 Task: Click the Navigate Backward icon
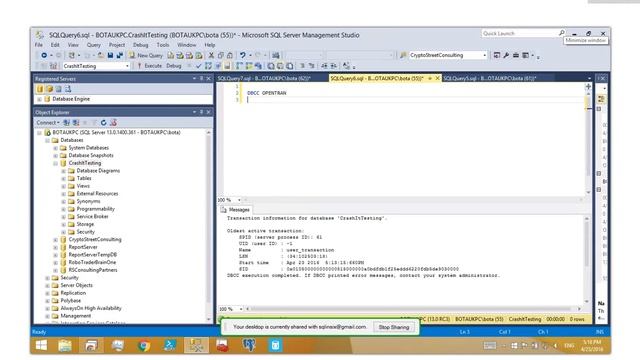pyautogui.click(x=44, y=55)
